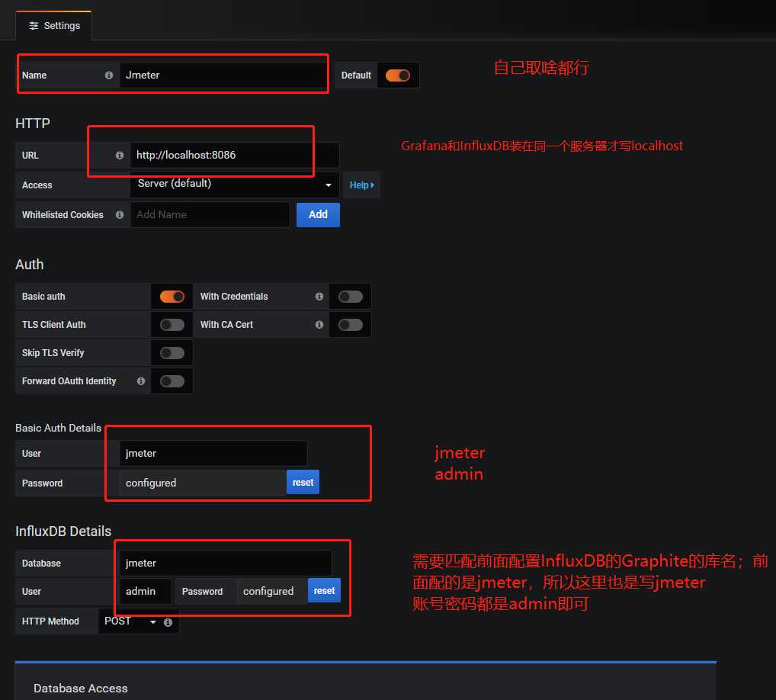Click the Add button for whitelisted cookies
776x700 pixels.
318,215
